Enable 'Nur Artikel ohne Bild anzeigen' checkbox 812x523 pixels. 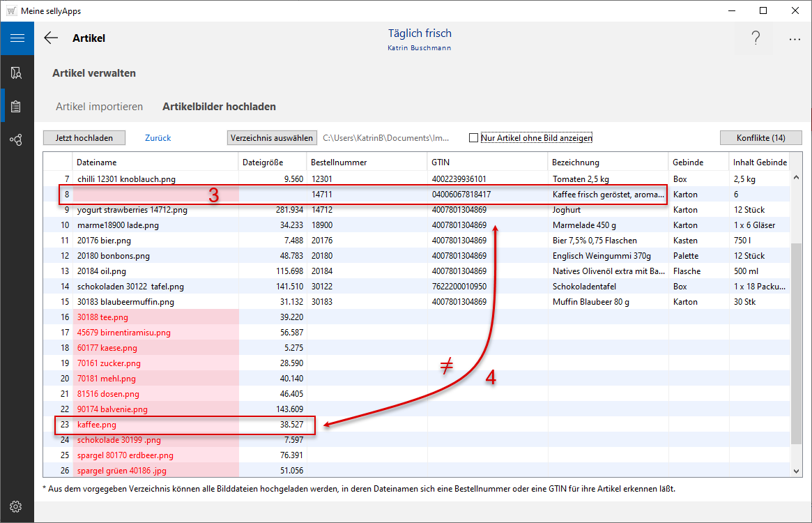pos(474,138)
